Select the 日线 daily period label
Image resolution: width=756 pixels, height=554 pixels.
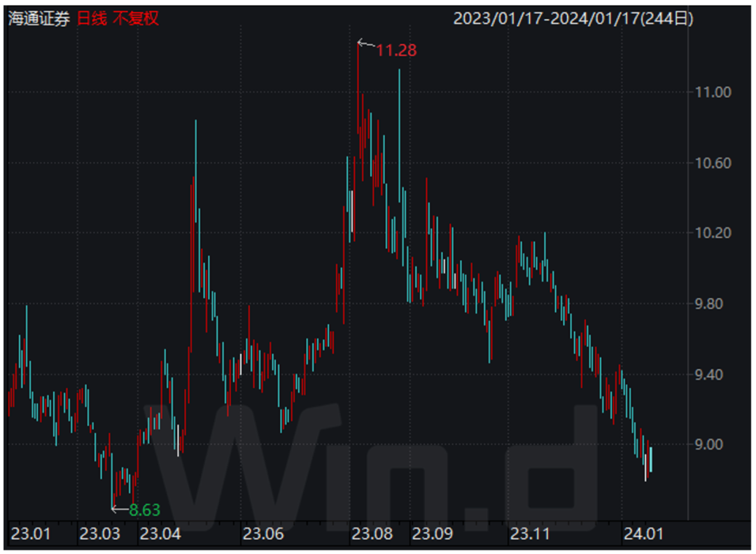tap(92, 19)
